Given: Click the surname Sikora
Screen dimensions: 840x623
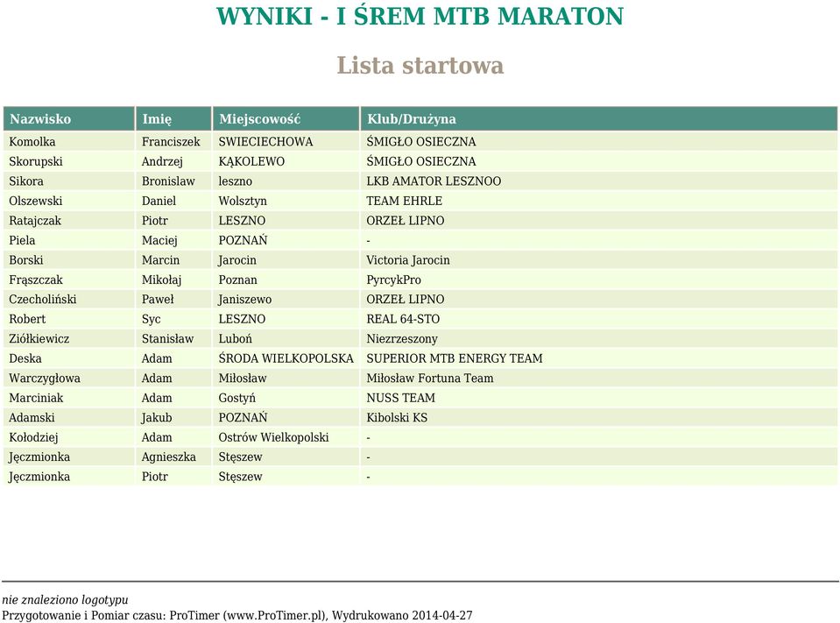Looking at the screenshot, I should point(25,181).
